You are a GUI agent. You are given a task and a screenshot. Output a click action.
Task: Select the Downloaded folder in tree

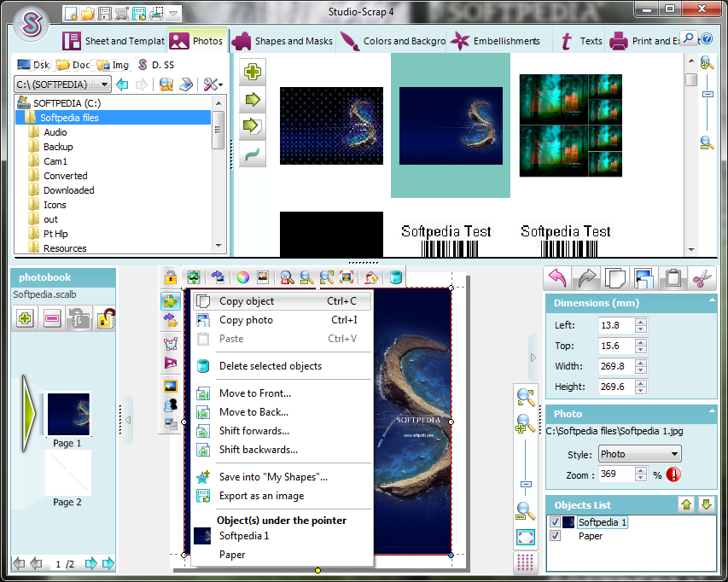pos(69,190)
